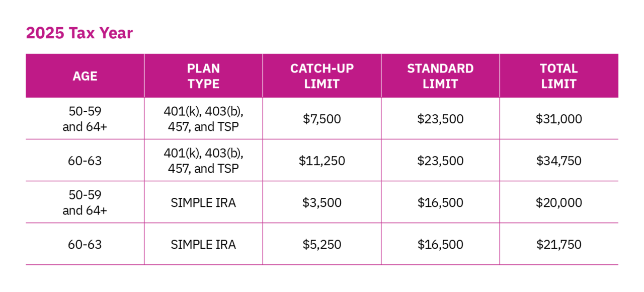Image resolution: width=644 pixels, height=292 pixels.
Task: Click the STANDARD LIMIT column header
Action: pos(440,76)
